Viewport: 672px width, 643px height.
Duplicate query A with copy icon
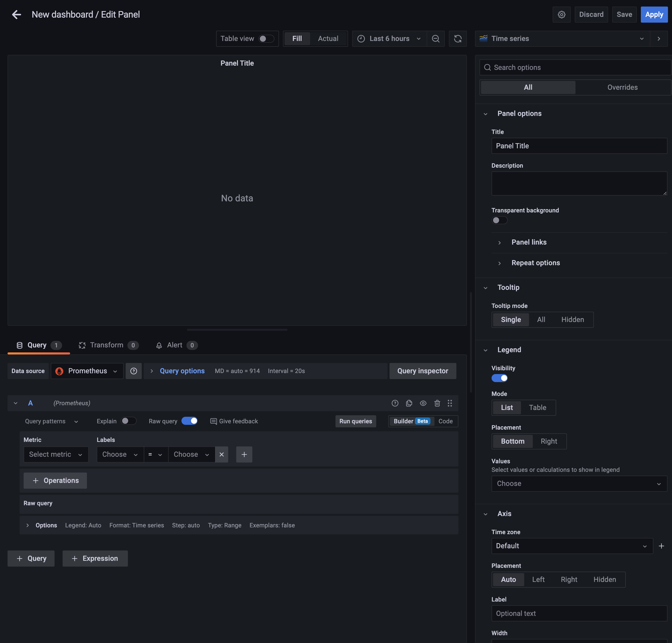point(409,403)
